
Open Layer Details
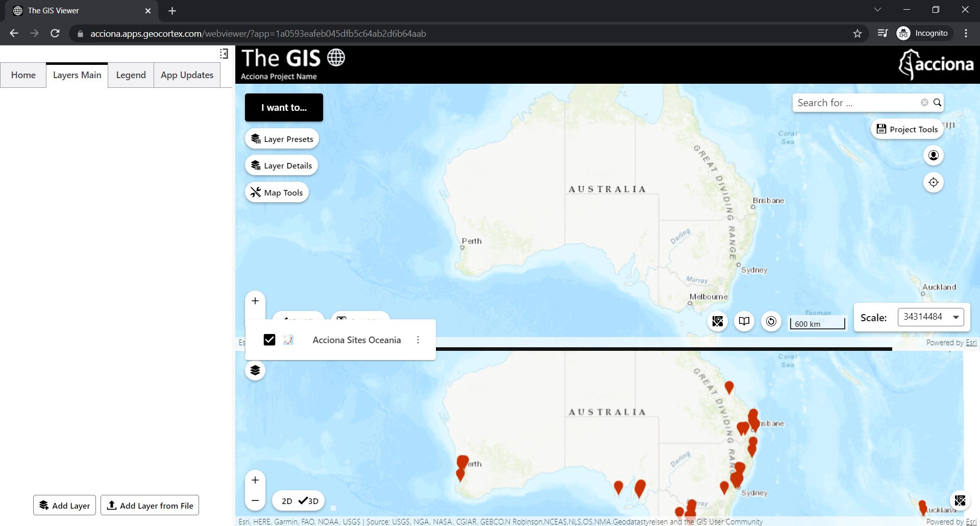pyautogui.click(x=281, y=165)
